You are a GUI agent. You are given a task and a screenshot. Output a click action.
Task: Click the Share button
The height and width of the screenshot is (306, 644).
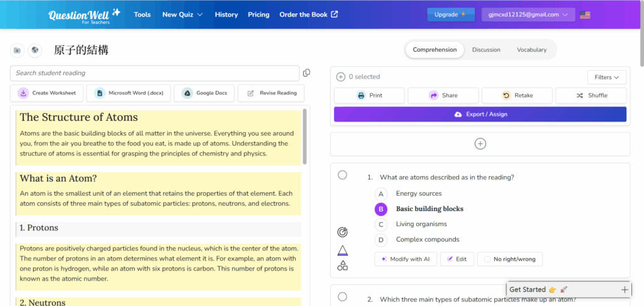tap(443, 96)
